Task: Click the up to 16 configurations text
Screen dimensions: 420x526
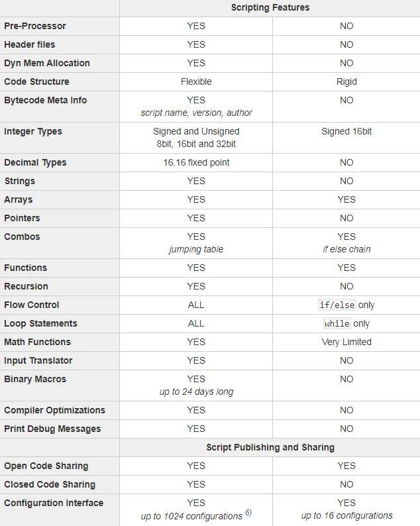Action: [346, 515]
